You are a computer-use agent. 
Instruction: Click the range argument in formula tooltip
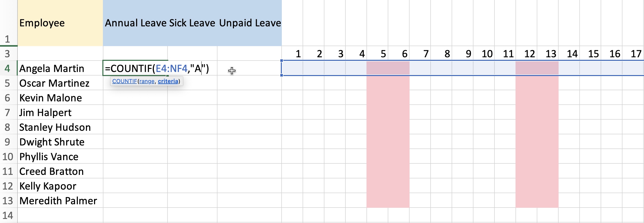pos(147,81)
